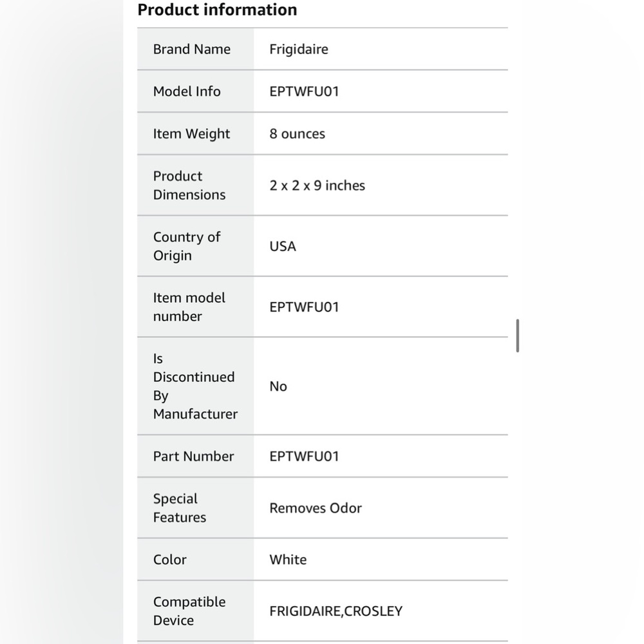The height and width of the screenshot is (644, 644).
Task: Click the Product Dimensions label
Action: click(x=189, y=185)
